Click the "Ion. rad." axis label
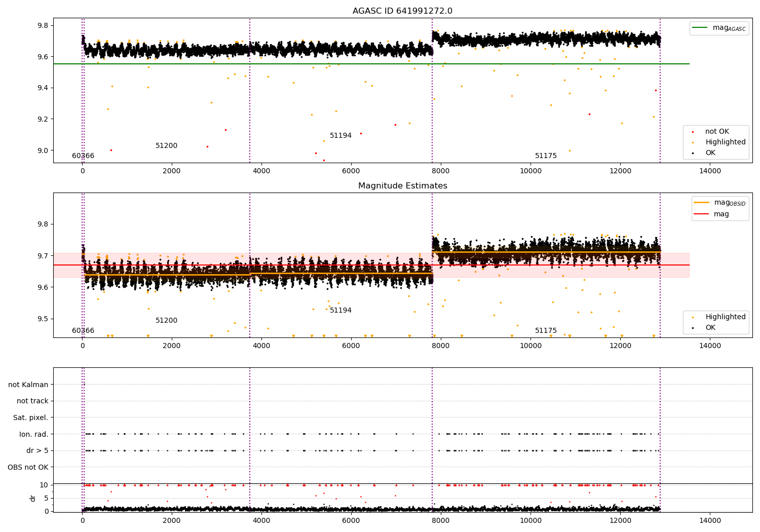Image resolution: width=760 pixels, height=532 pixels. coord(34,434)
